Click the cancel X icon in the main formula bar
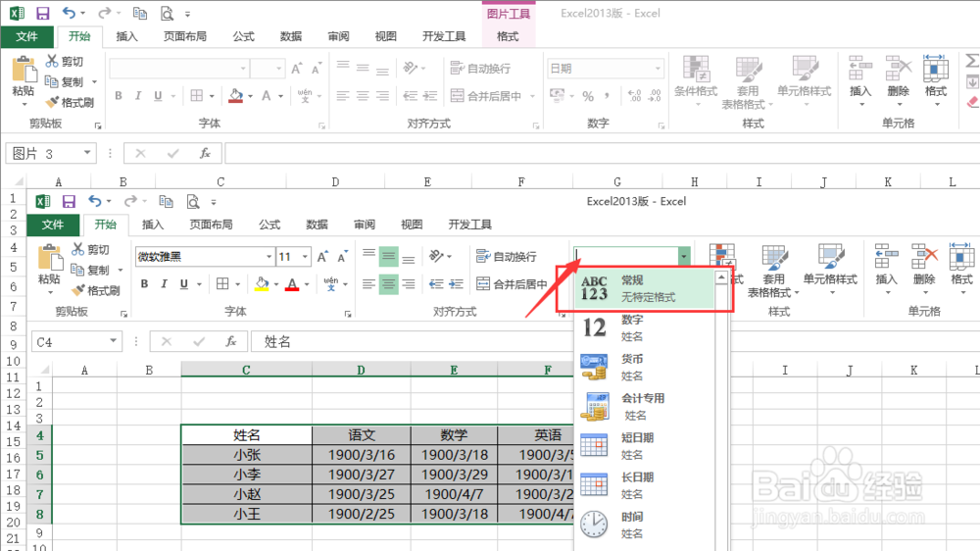Screen dimensions: 980x551 tap(140, 153)
